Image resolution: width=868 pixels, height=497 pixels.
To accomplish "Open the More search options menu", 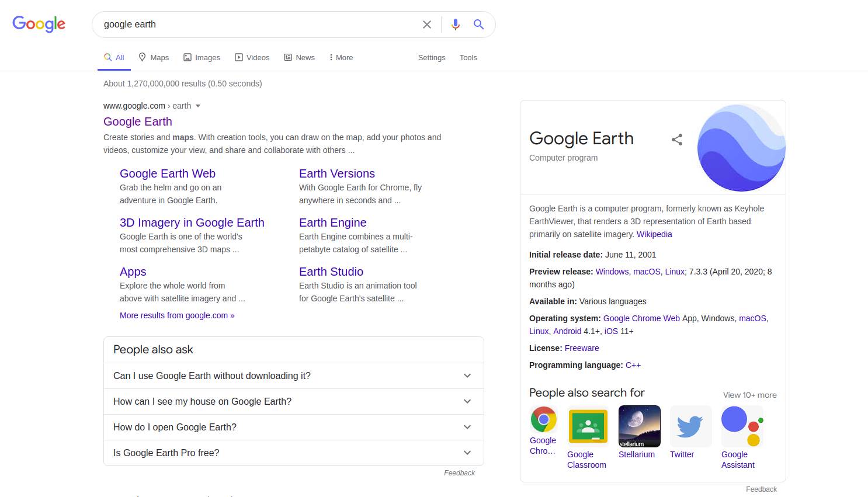I will (x=341, y=57).
